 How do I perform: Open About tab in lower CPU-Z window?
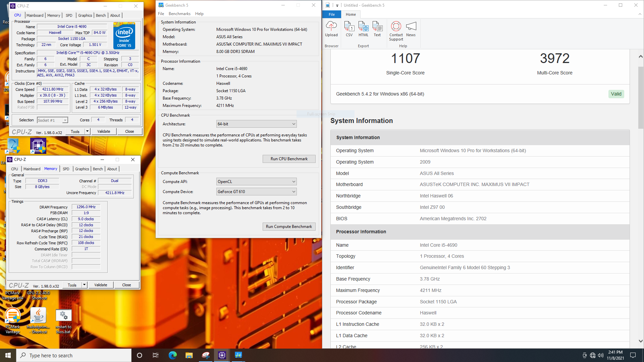point(112,169)
